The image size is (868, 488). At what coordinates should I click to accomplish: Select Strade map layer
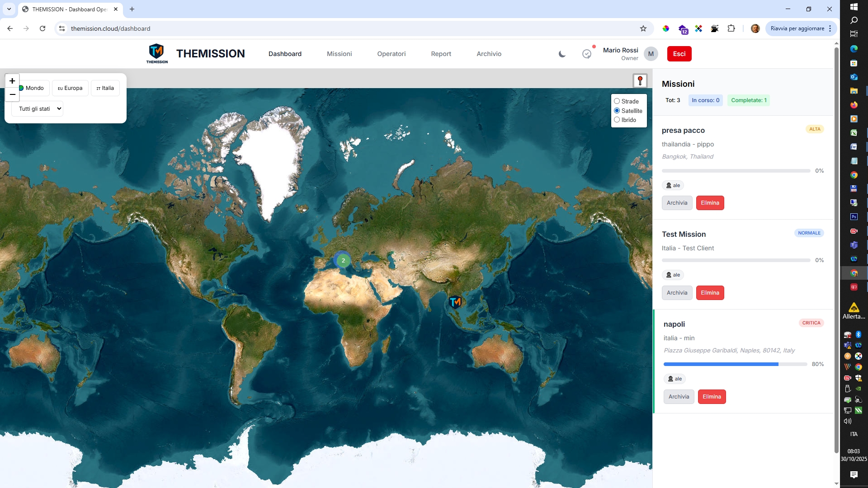click(617, 101)
